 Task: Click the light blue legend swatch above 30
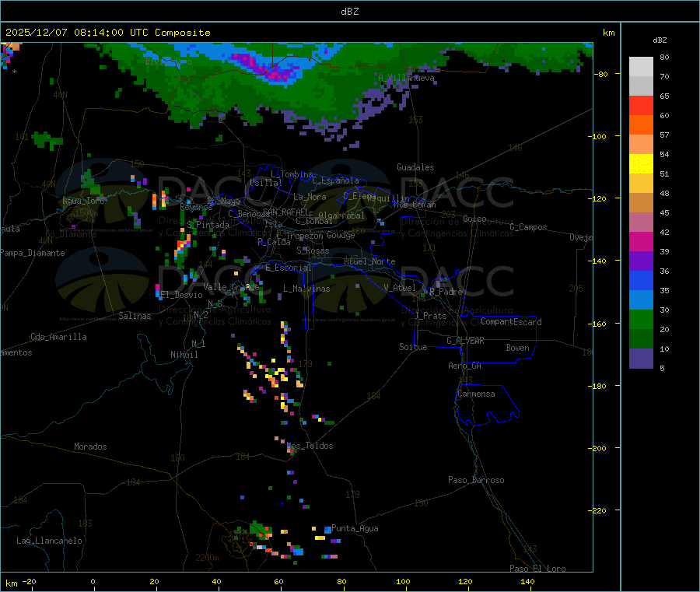tap(641, 300)
